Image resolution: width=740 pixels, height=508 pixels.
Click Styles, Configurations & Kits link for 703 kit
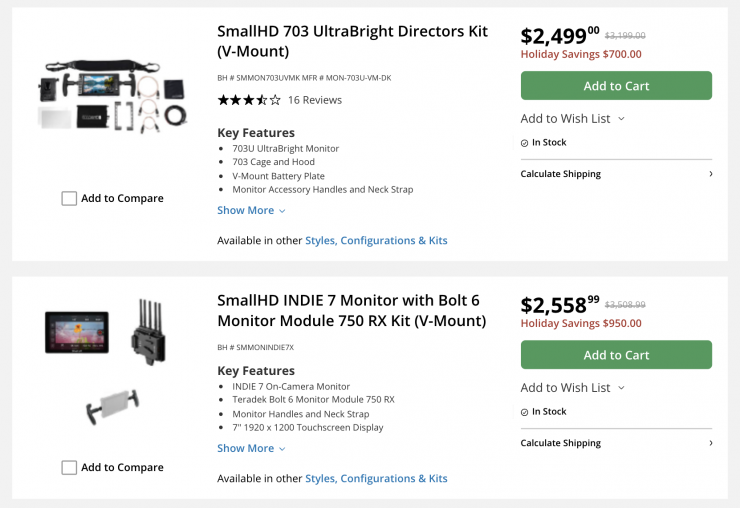point(376,240)
